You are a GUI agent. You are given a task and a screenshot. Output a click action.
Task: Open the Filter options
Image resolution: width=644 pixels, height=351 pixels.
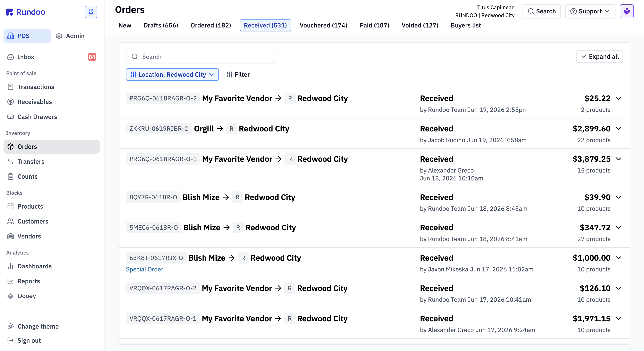pyautogui.click(x=238, y=75)
